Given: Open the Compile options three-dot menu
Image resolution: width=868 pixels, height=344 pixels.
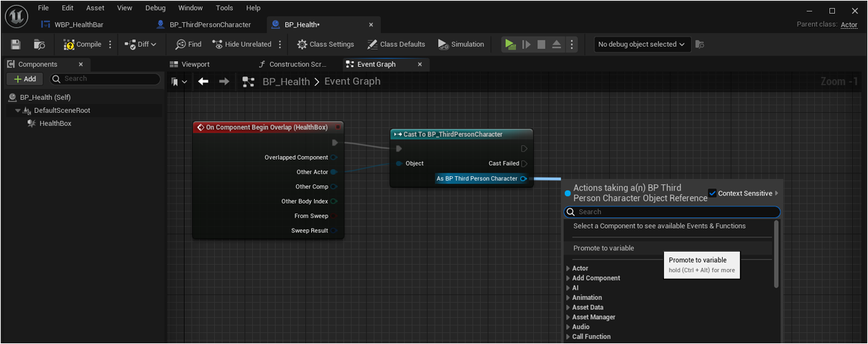Looking at the screenshot, I should [110, 44].
